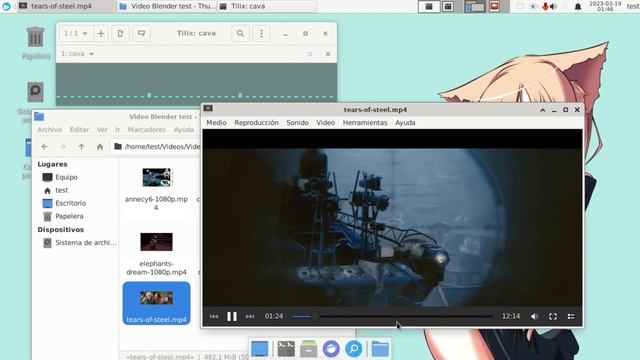640x360 pixels.
Task: Open Archivo menu in file manager
Action: [50, 129]
